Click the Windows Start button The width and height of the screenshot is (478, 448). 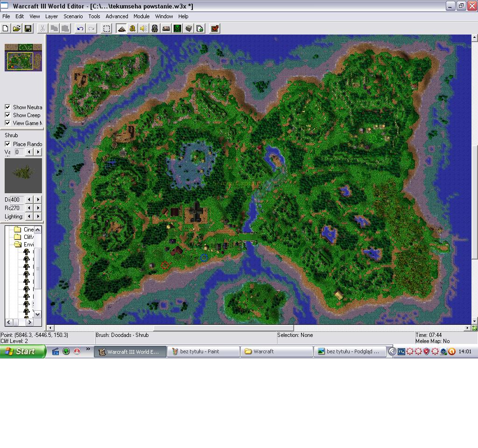23,351
